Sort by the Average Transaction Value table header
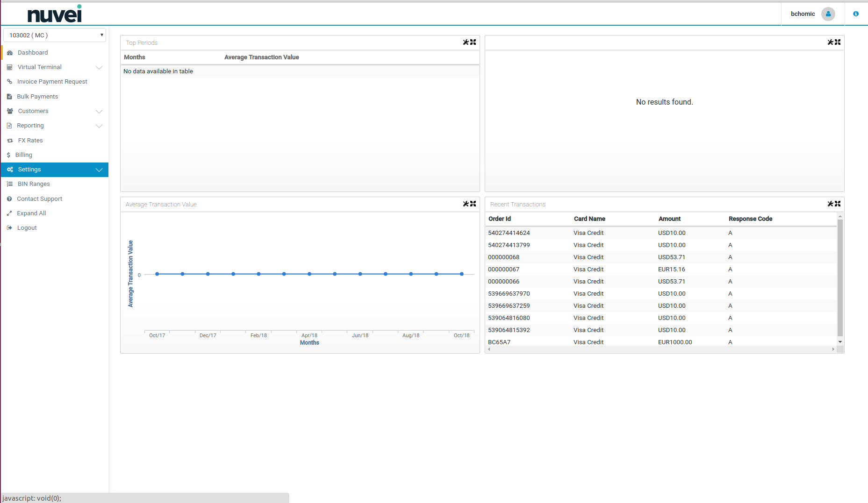This screenshot has height=503, width=868. [x=262, y=57]
